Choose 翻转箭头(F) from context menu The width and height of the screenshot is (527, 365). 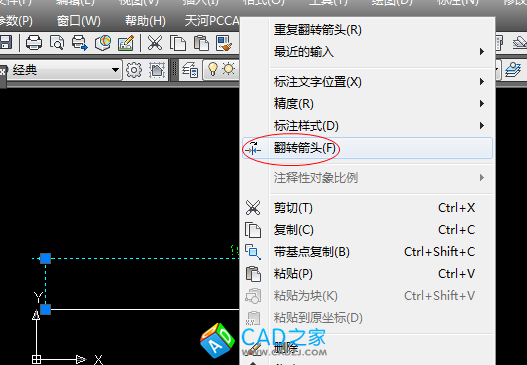[x=367, y=148]
